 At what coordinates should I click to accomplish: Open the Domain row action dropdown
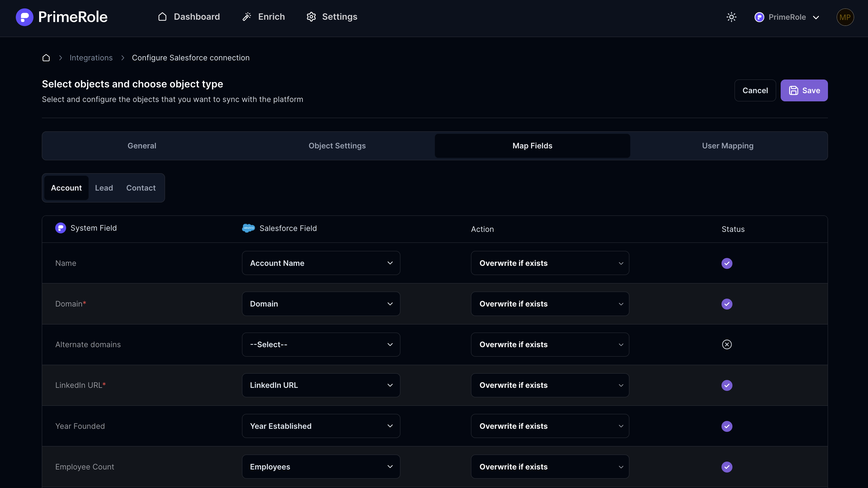point(550,304)
